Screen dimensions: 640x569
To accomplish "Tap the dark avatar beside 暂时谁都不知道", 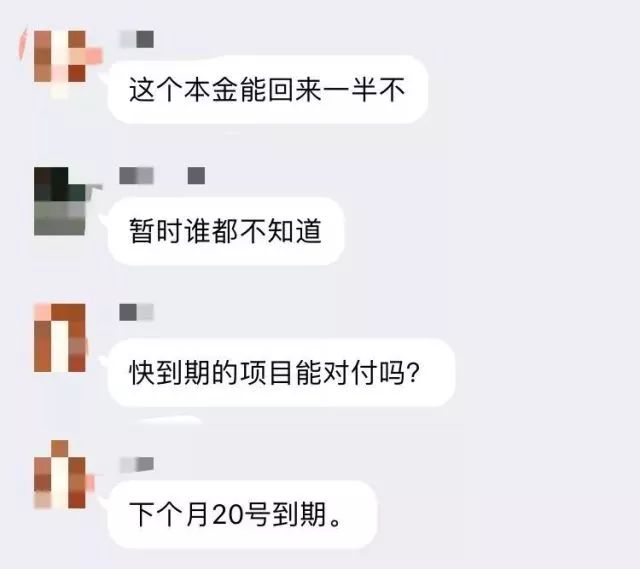I will [x=60, y=201].
